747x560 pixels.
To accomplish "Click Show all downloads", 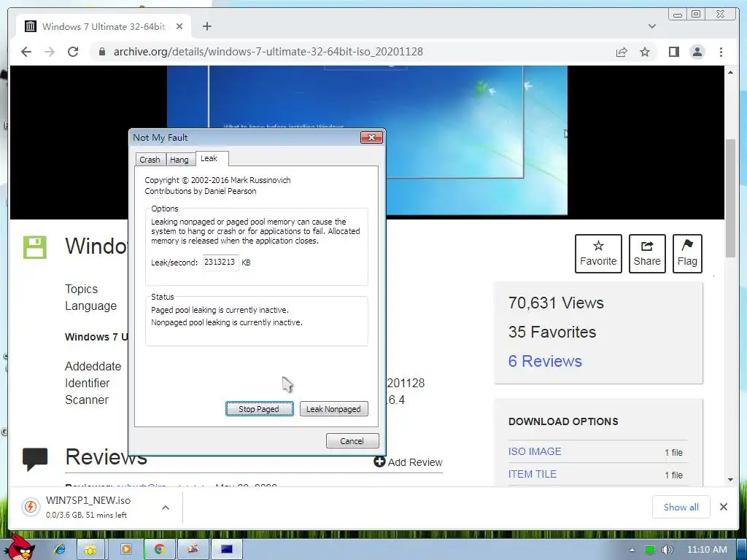I will click(x=681, y=507).
